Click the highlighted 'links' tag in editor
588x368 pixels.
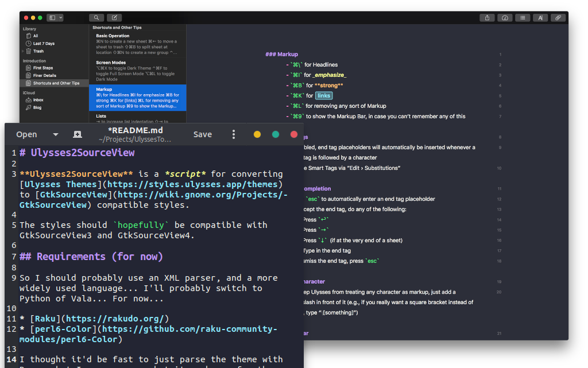point(324,95)
